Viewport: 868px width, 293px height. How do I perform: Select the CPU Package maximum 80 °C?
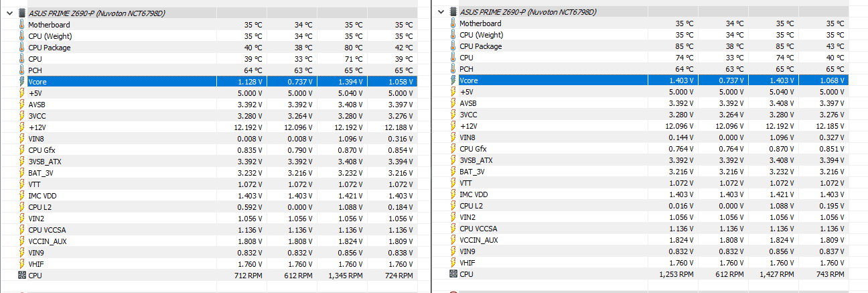click(x=354, y=47)
